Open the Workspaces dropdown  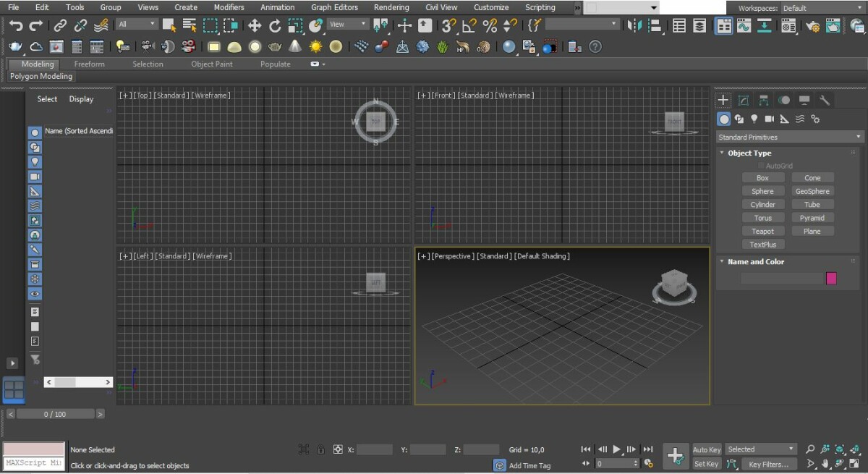822,8
